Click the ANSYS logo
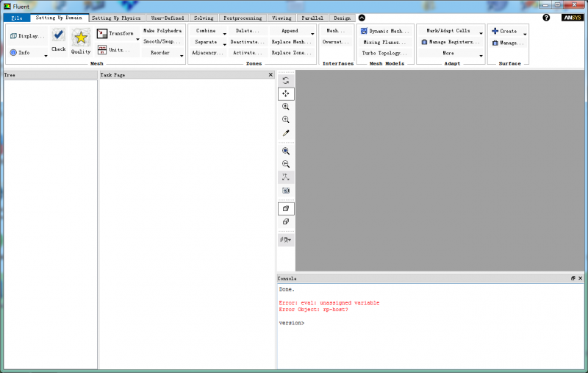Screen dimensions: 588x373 (x=573, y=18)
